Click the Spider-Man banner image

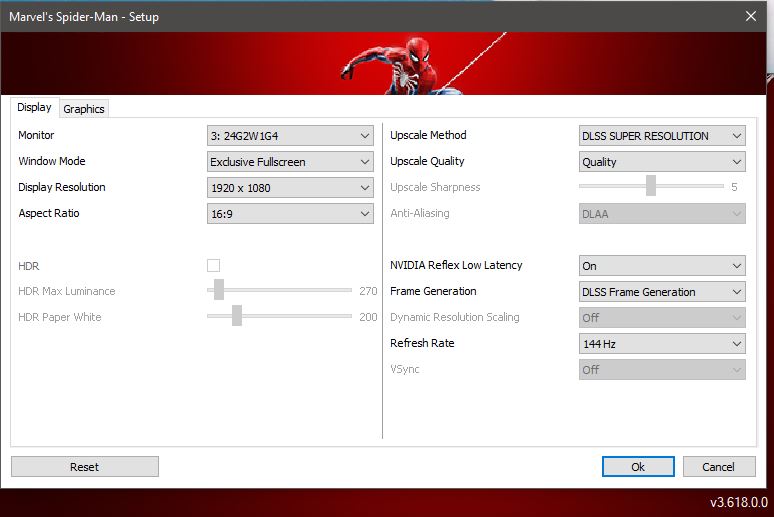[384, 63]
